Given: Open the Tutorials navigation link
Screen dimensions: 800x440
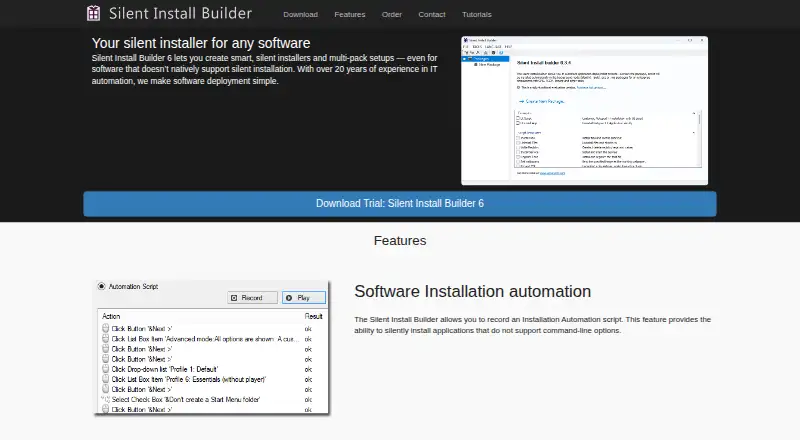Looking at the screenshot, I should [477, 14].
